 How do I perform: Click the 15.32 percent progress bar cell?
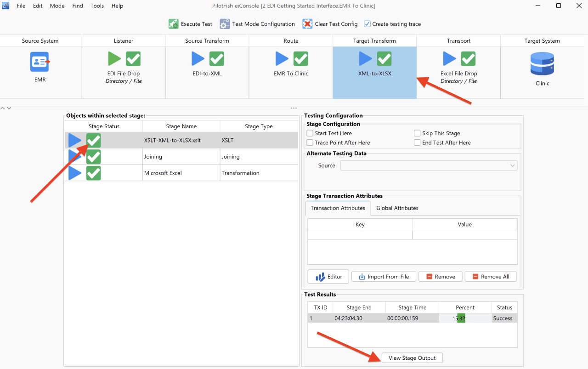(465, 318)
